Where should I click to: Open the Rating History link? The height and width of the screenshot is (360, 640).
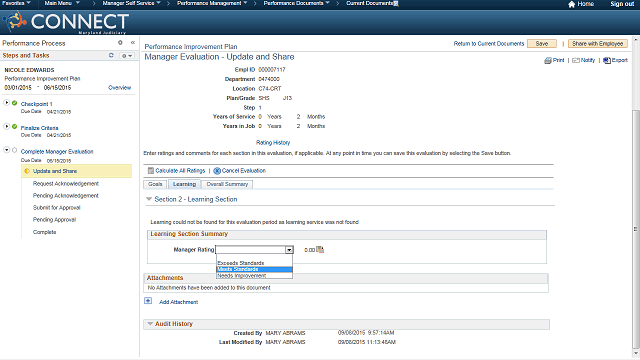pos(273,142)
